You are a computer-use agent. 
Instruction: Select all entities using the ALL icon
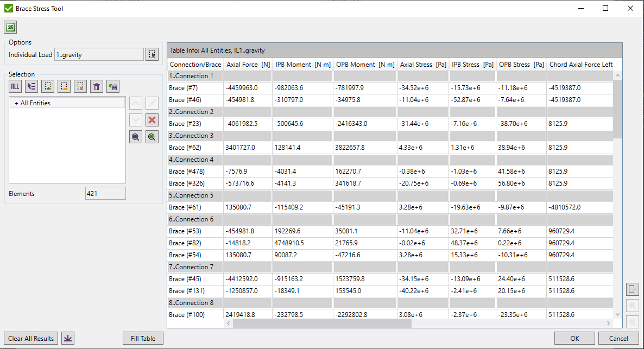point(15,86)
